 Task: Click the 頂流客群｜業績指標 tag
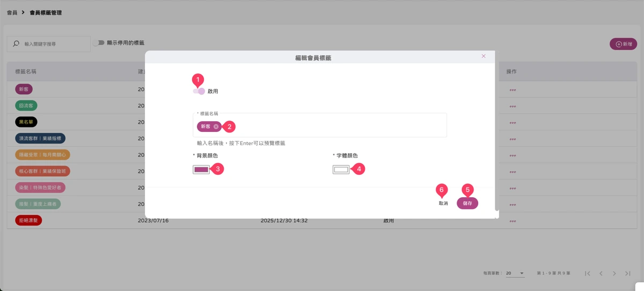click(x=40, y=139)
